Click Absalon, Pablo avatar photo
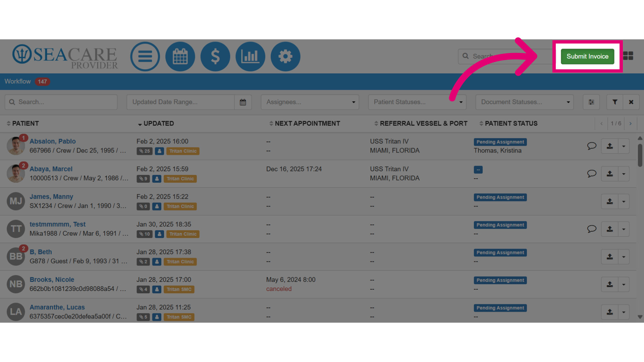Screen dimensions: 644x362 click(x=16, y=146)
